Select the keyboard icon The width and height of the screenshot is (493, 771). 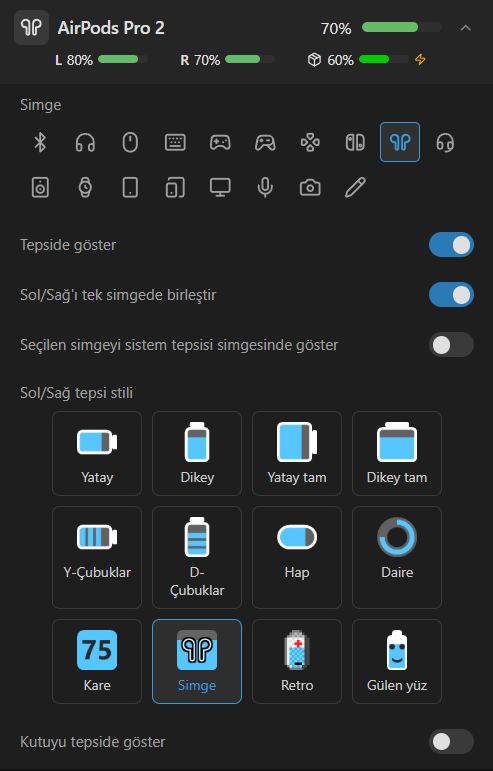coord(175,143)
